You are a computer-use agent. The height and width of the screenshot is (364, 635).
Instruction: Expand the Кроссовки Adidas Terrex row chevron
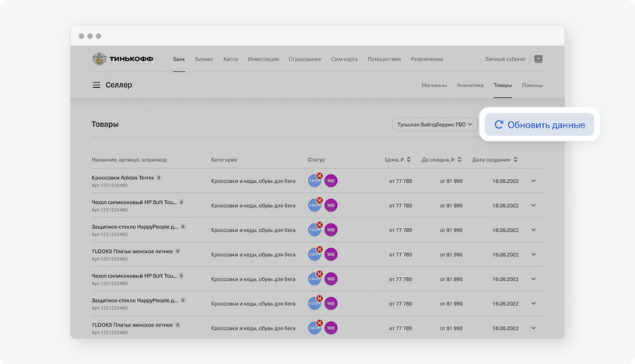[x=533, y=181]
